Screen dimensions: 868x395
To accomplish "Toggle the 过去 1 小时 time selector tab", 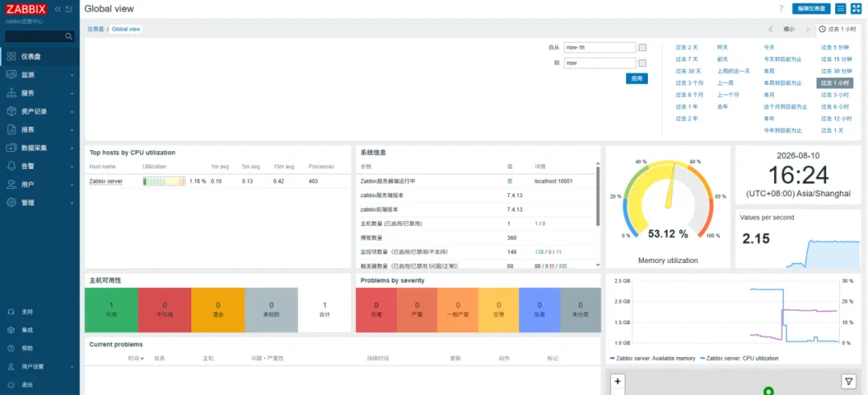I will [x=839, y=29].
